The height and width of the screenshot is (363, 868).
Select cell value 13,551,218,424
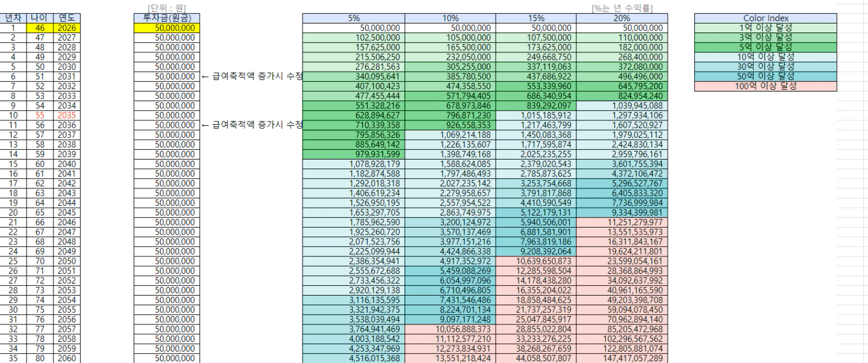(x=449, y=358)
